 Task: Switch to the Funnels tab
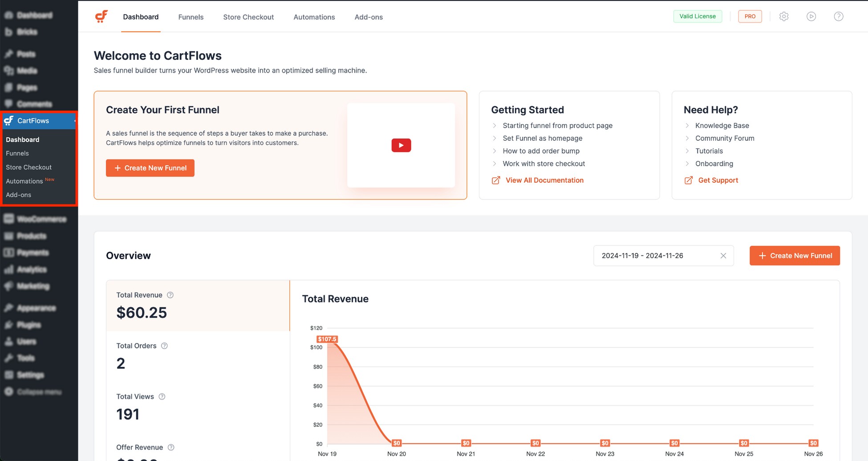tap(191, 17)
